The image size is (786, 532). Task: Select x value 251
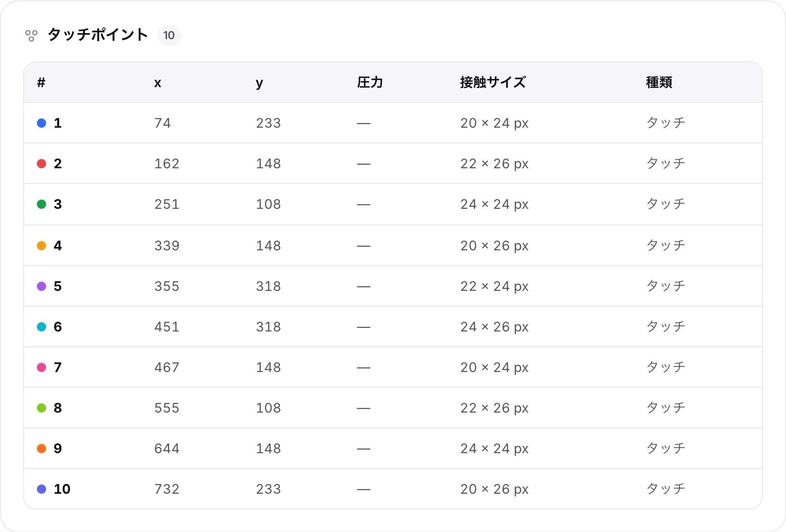tap(167, 204)
